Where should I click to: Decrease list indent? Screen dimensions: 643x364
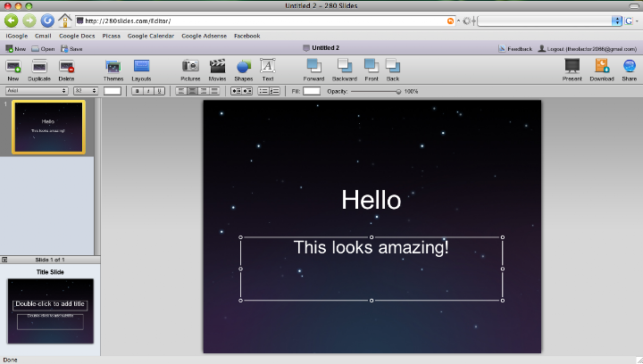click(x=236, y=91)
